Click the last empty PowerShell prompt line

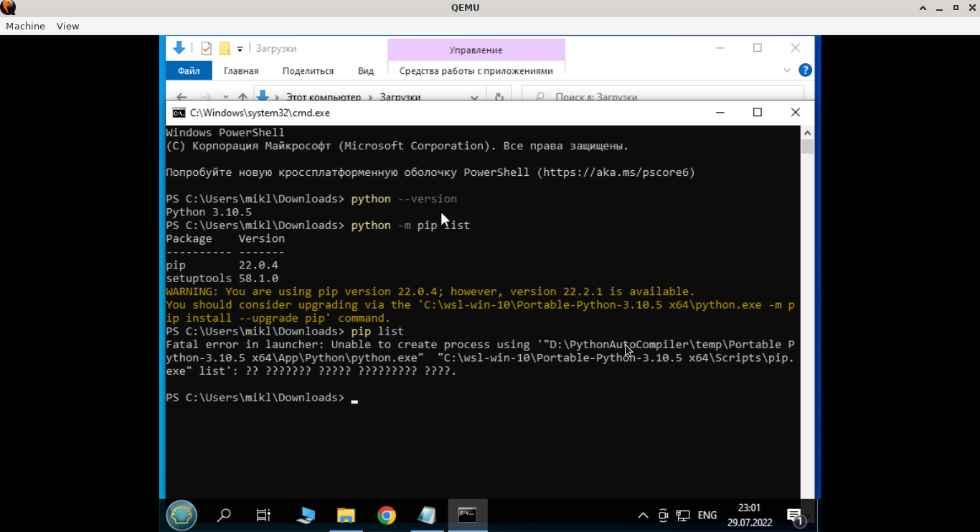click(x=261, y=398)
